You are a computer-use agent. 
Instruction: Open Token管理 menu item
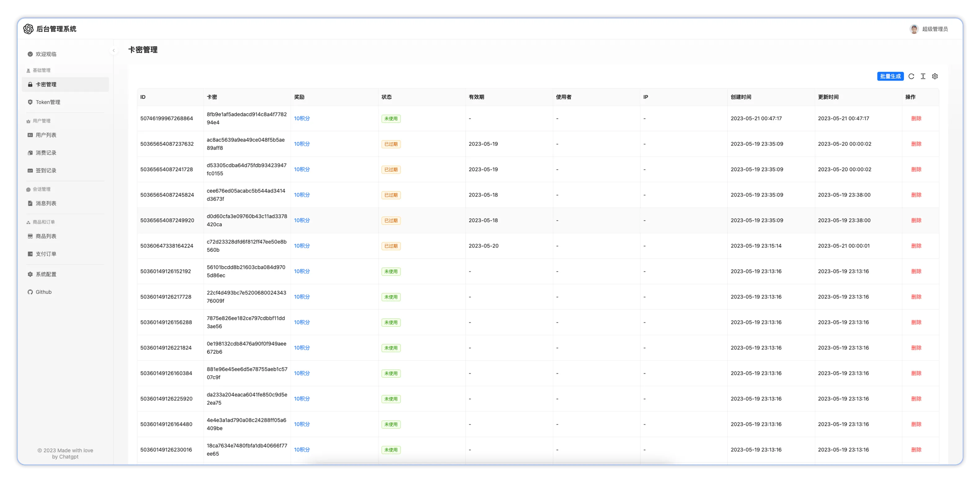point(65,102)
